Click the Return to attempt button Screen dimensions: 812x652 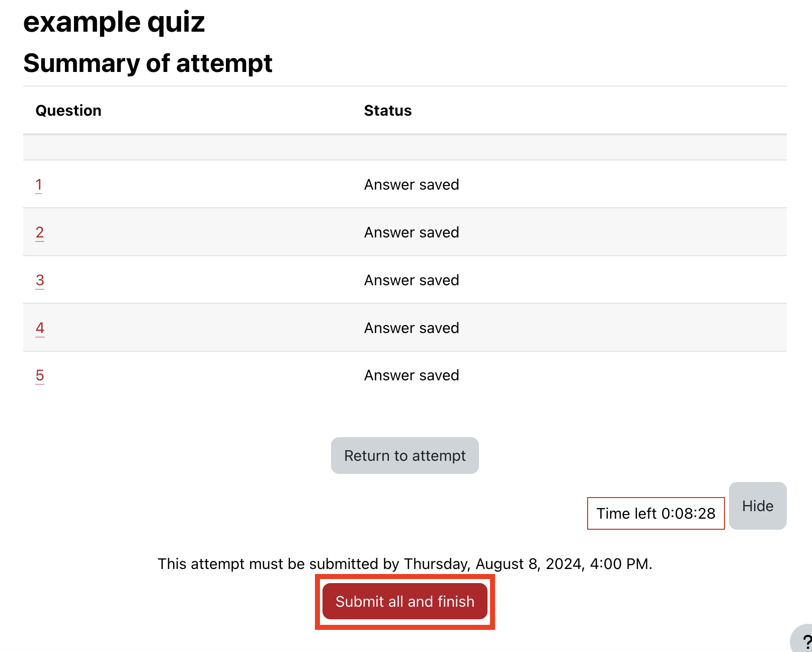point(404,456)
